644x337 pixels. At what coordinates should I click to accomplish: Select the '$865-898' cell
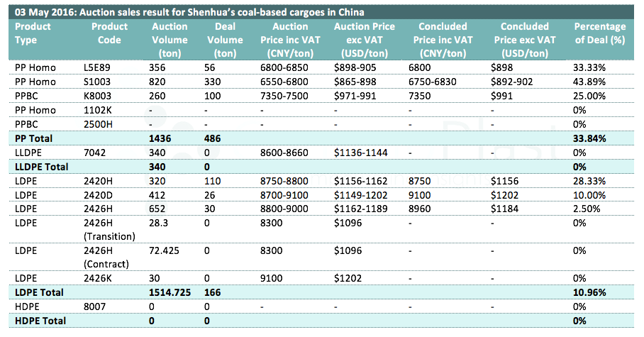tap(355, 82)
